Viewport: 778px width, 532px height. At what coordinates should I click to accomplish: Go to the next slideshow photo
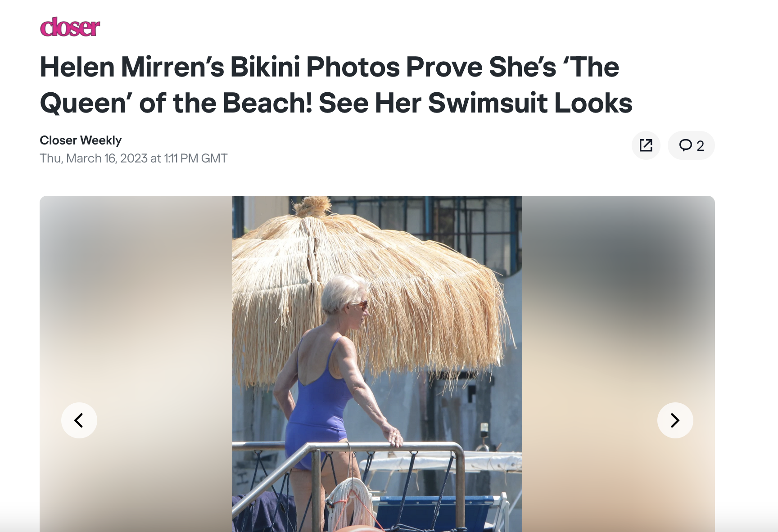point(675,420)
